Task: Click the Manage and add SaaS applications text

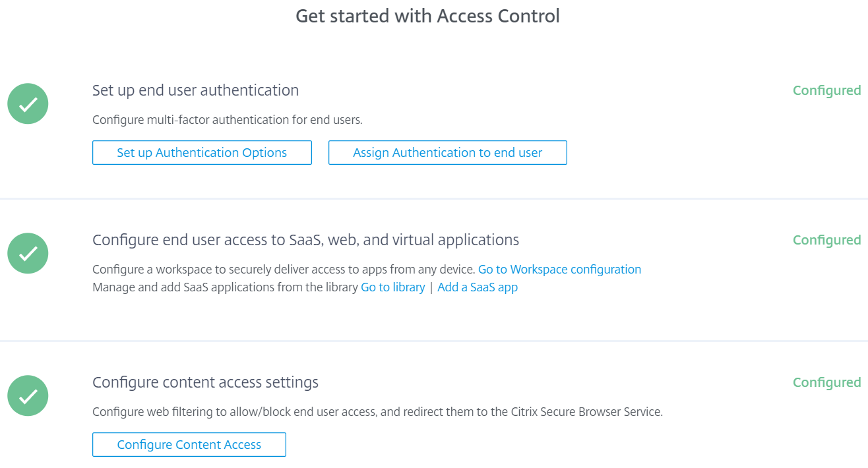Action: [225, 287]
